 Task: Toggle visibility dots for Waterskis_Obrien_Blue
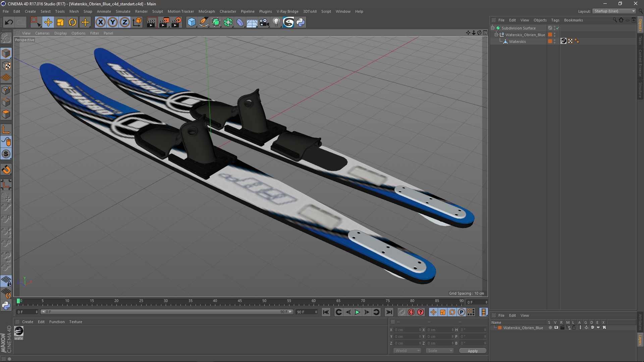[554, 35]
